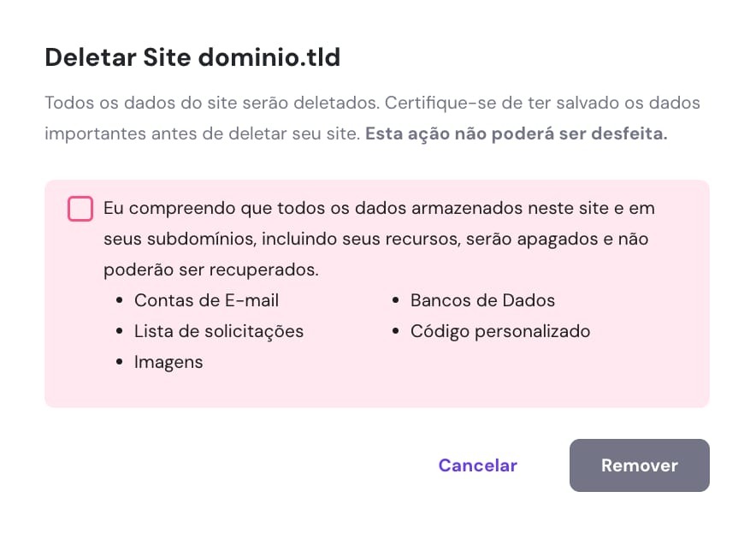Select the "Imagens" list item
The height and width of the screenshot is (539, 756).
tap(168, 362)
